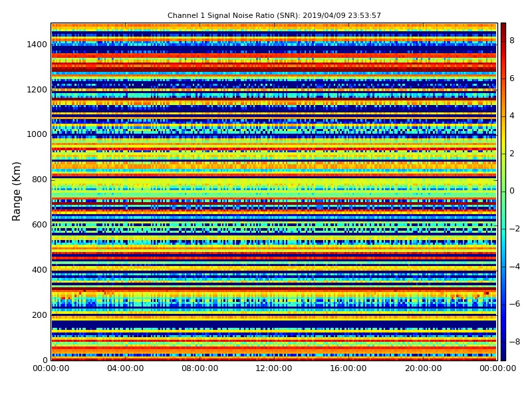Viewport: 532px width, 399px height.
Task: Click the 600 range tick label
Action: pyautogui.click(x=39, y=225)
